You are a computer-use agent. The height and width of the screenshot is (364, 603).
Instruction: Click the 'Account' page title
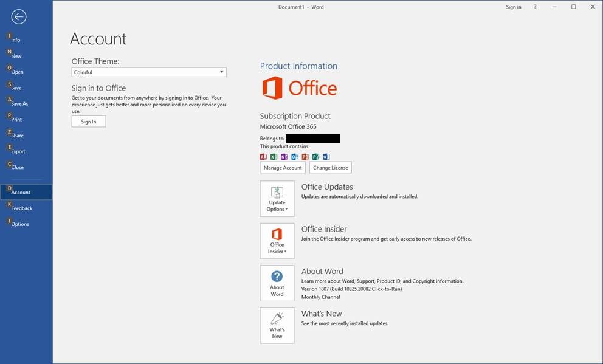coord(98,39)
